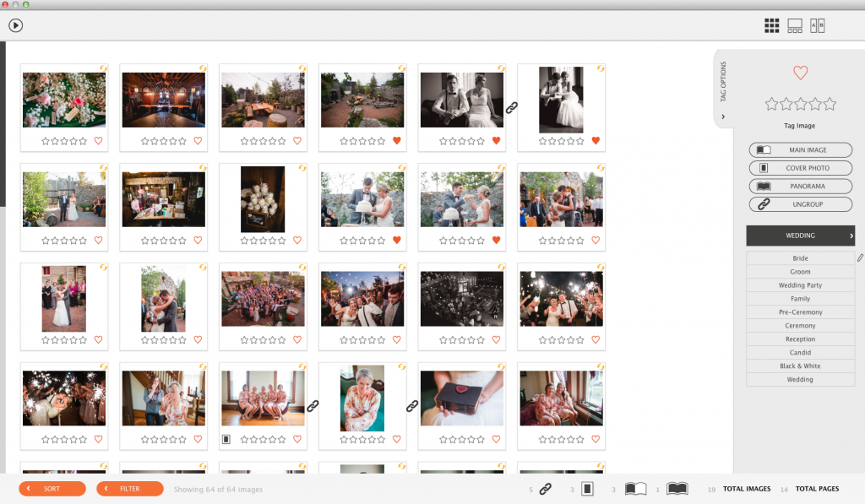
Task: Click sync icon on standing black-and-white couple card
Action: (601, 68)
